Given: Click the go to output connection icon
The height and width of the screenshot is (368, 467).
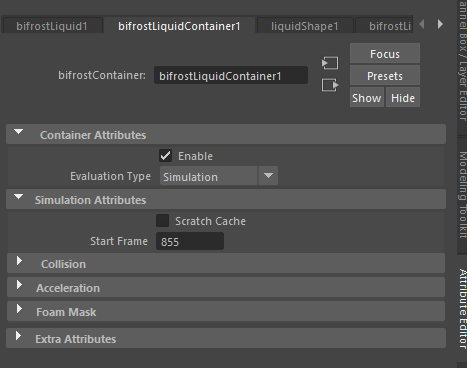Looking at the screenshot, I should pos(330,85).
